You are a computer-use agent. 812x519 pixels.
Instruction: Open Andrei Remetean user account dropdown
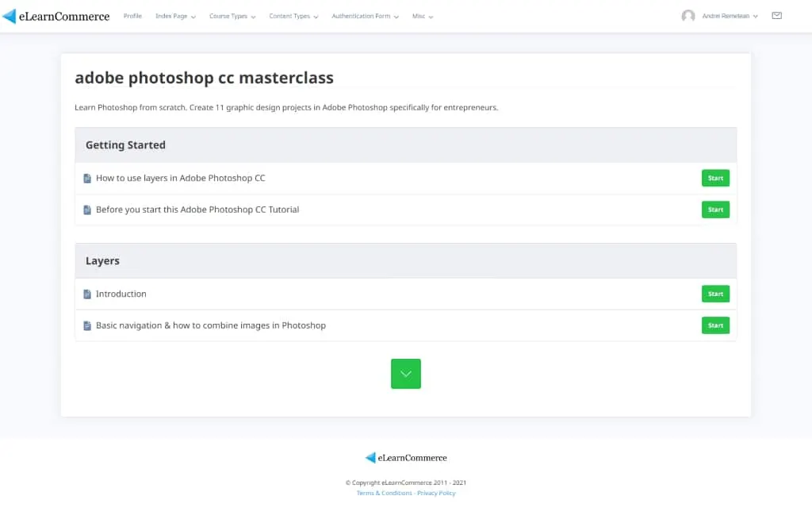730,16
